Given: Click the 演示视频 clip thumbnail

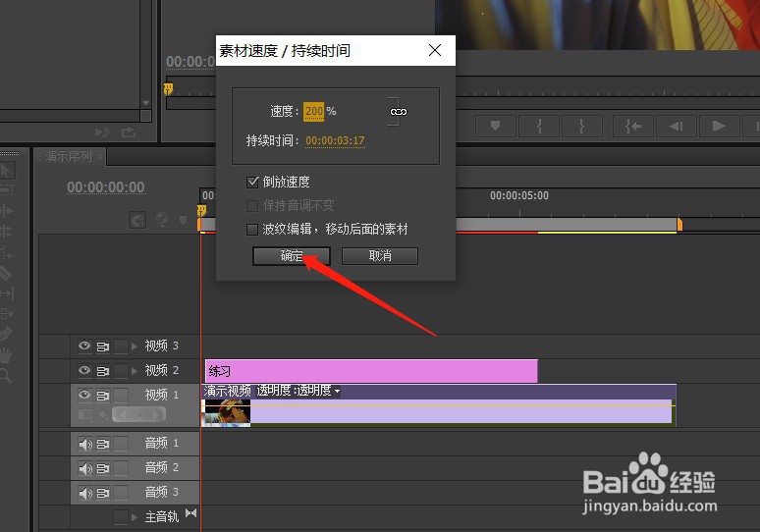Looking at the screenshot, I should [226, 413].
